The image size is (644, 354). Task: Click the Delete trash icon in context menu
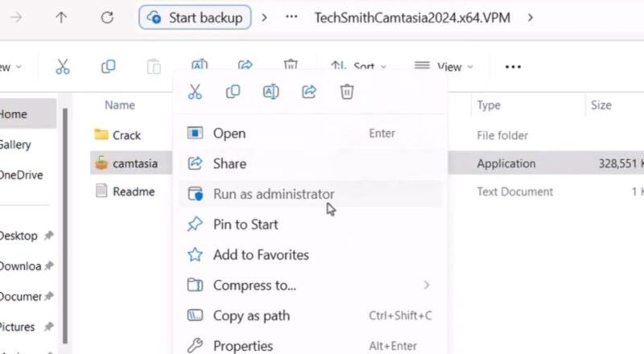point(347,92)
